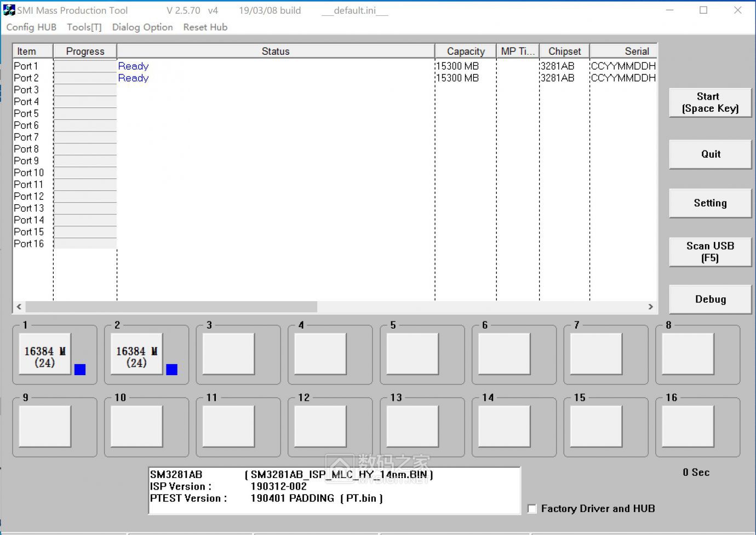Enable Factory Driver and HUB checkbox
Screen dimensions: 756x535
pos(532,509)
